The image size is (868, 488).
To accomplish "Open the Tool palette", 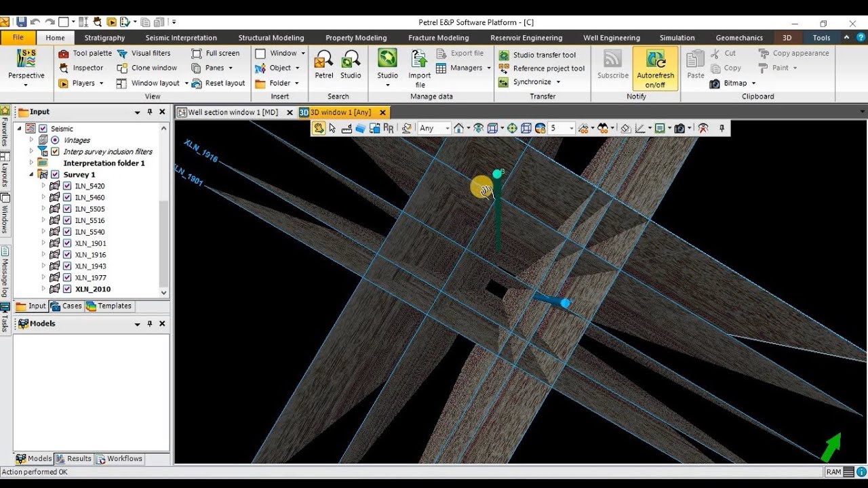I will coord(85,53).
